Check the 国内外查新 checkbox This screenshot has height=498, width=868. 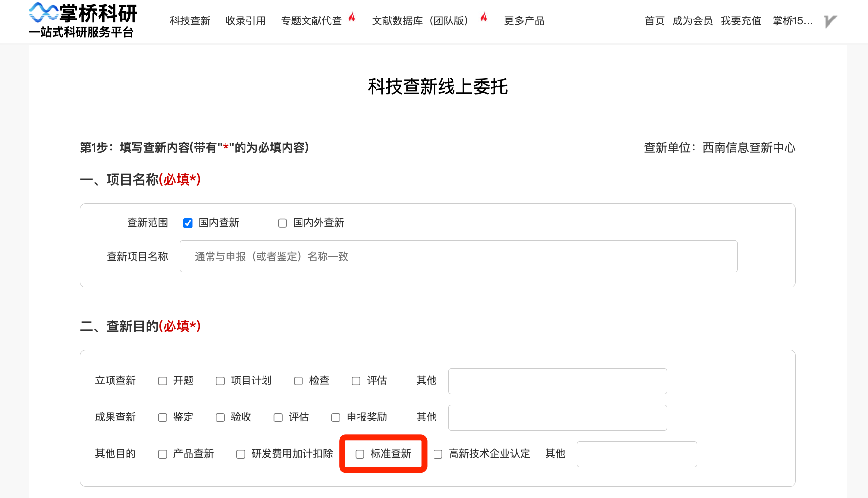[x=283, y=223]
